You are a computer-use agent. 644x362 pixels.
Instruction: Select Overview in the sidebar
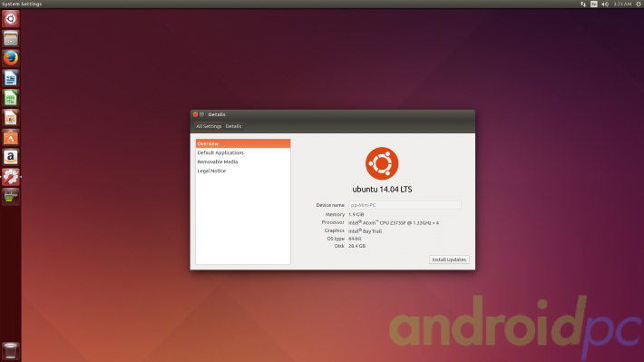[x=243, y=143]
